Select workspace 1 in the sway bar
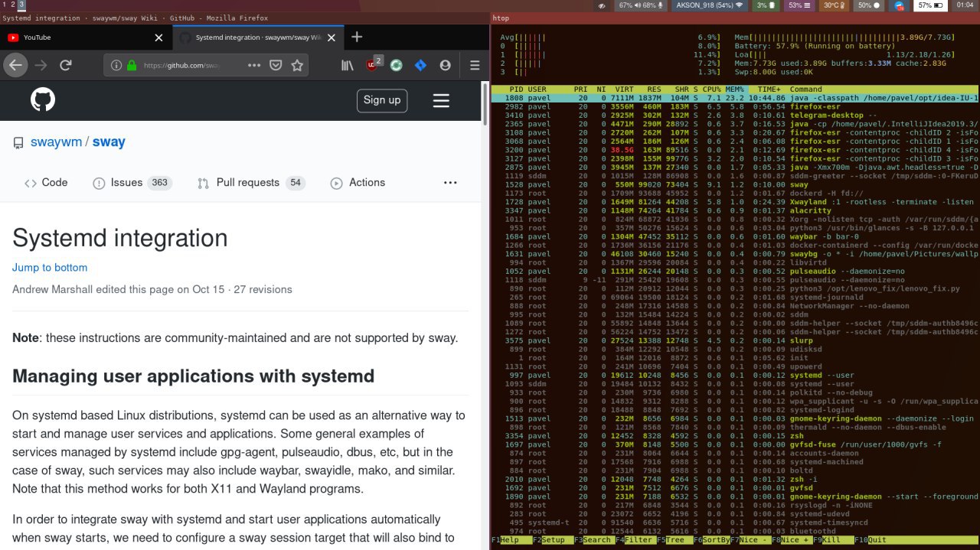 [4, 5]
